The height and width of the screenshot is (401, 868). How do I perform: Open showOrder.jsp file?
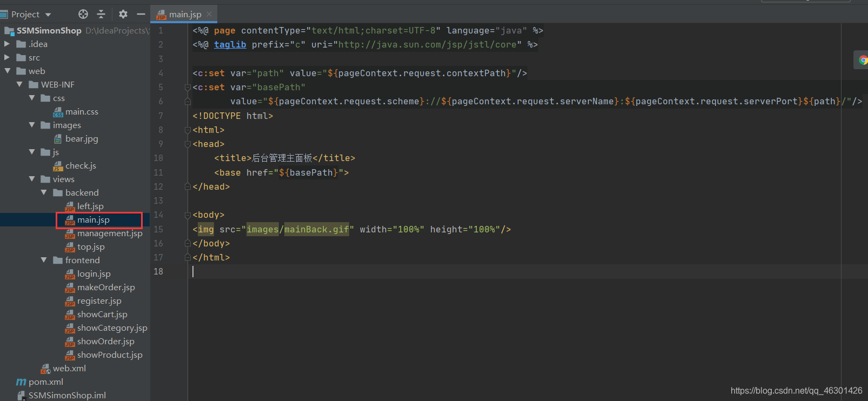pos(105,341)
